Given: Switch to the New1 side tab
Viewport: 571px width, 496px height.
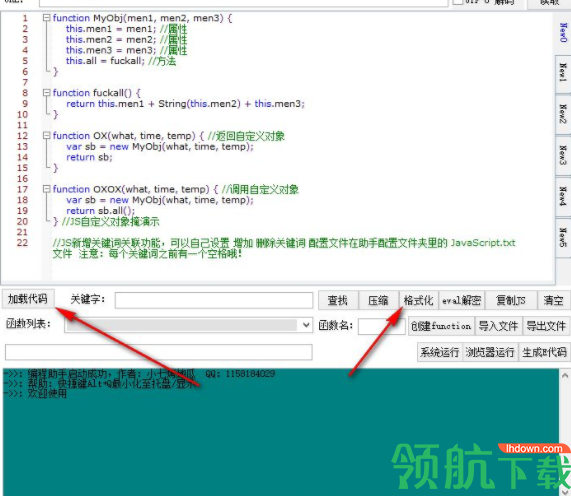Looking at the screenshot, I should [563, 73].
